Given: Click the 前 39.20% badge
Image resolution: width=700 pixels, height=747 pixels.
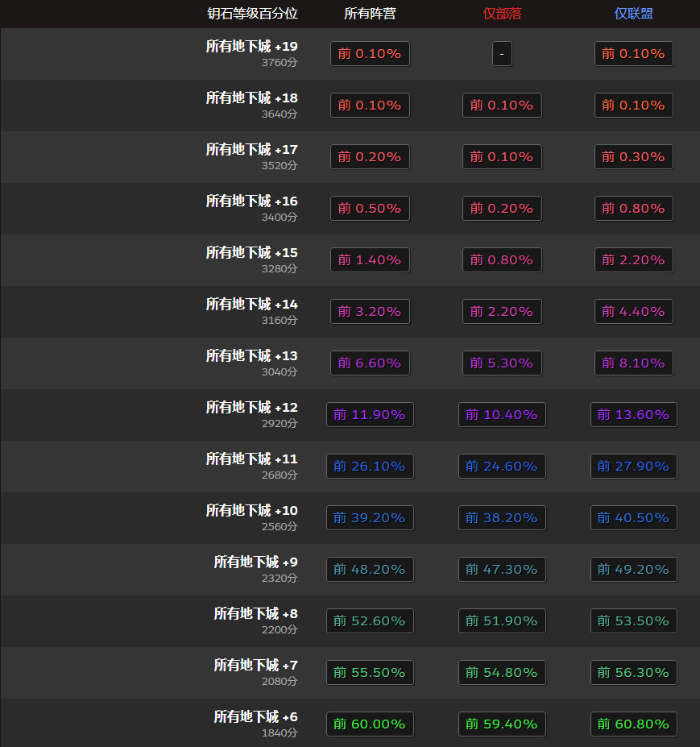Looking at the screenshot, I should [370, 518].
